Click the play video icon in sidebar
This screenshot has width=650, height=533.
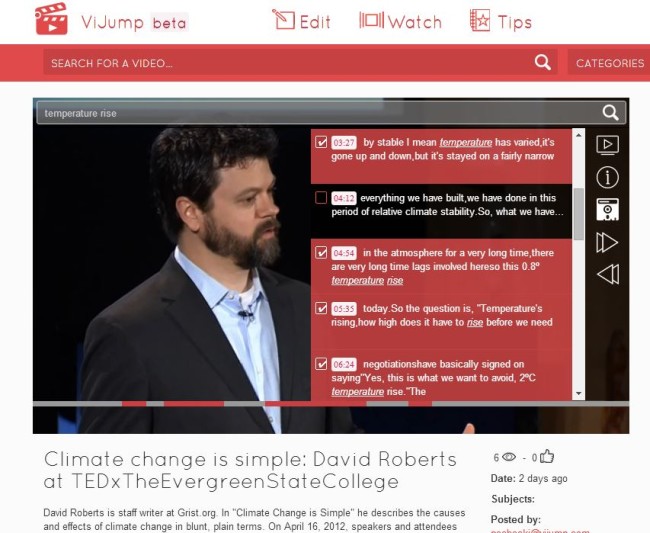606,145
